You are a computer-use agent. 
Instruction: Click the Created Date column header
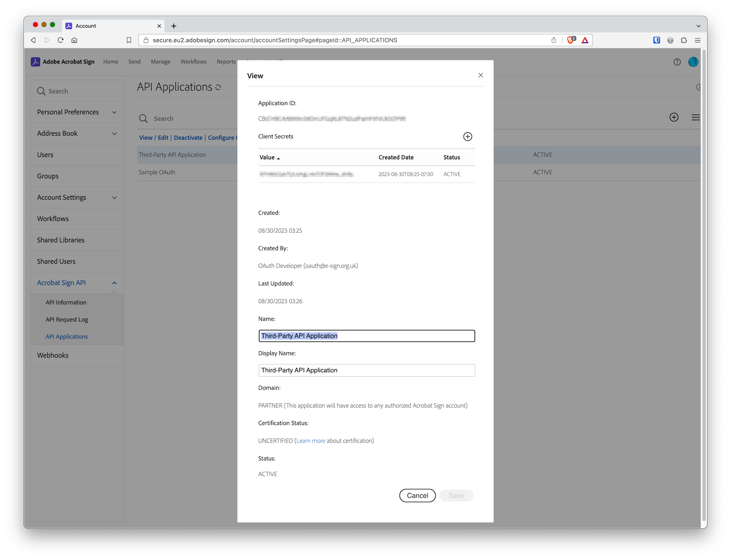tap(396, 157)
